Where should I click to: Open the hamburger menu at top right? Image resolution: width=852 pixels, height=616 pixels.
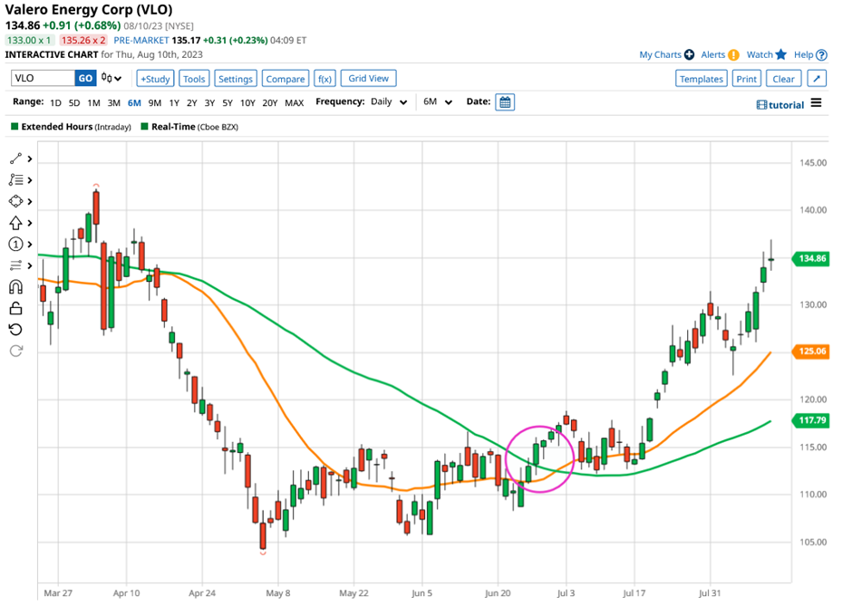coord(816,104)
